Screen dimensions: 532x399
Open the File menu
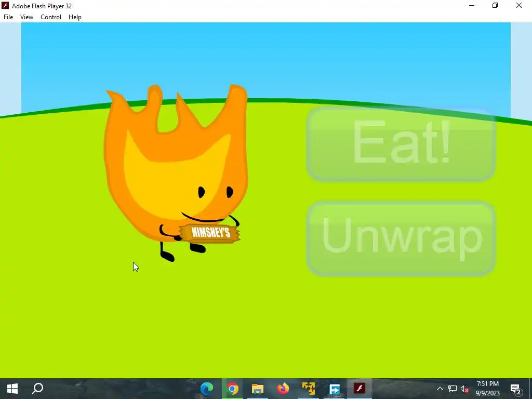coord(8,17)
